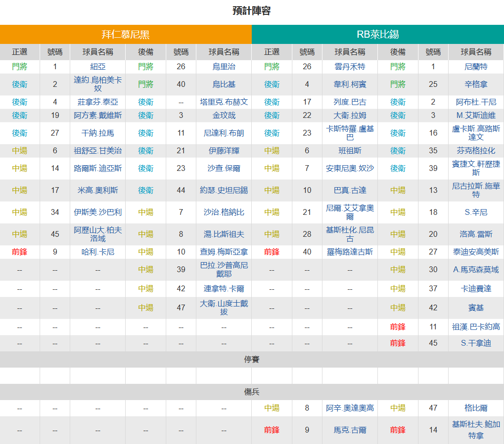Open the 干納.拉馬 link
The width and height of the screenshot is (504, 444).
(98, 133)
